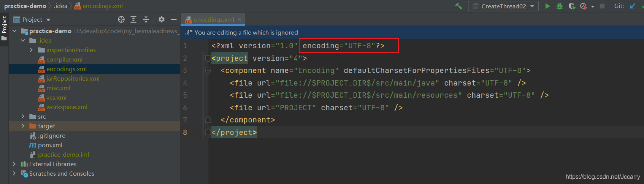Viewport: 644px width, 184px height.
Task: Hide the Project tool window
Action: [x=174, y=19]
